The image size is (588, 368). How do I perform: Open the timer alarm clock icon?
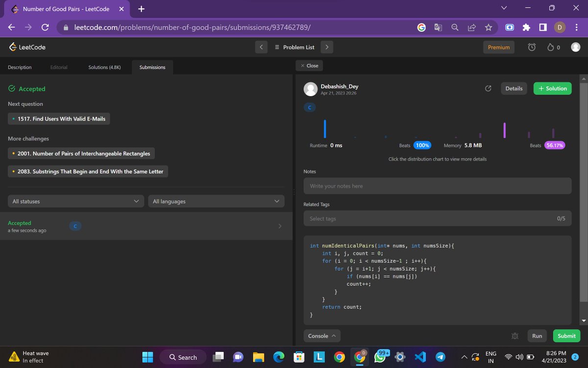pos(532,47)
